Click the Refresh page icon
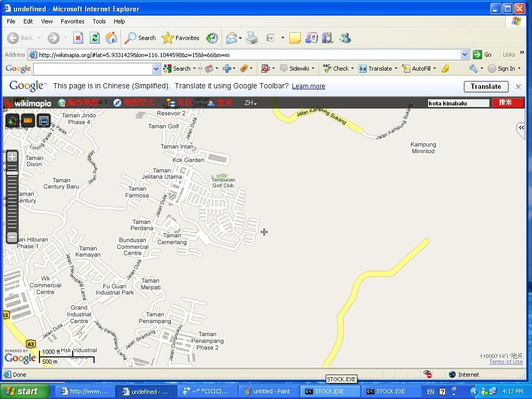Viewport: 532px width, 399px height. [x=95, y=38]
